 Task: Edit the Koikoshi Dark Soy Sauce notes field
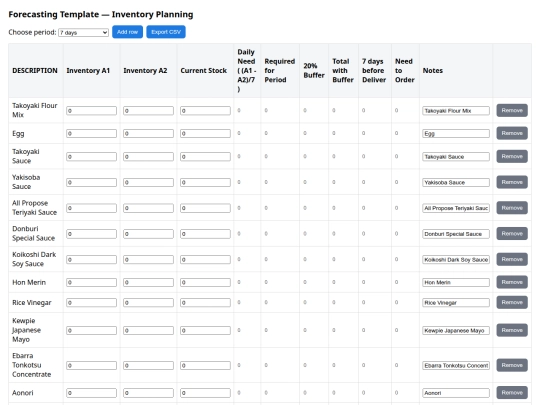pyautogui.click(x=456, y=259)
